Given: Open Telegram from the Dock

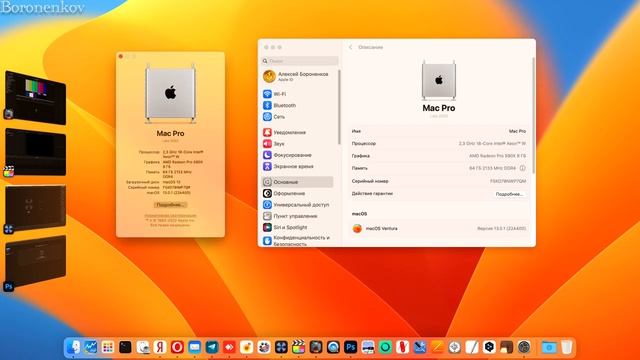Looking at the screenshot, I should [x=212, y=347].
